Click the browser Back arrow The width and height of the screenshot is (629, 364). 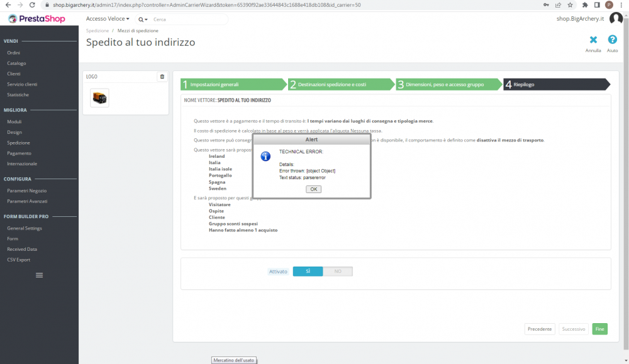[x=8, y=5]
